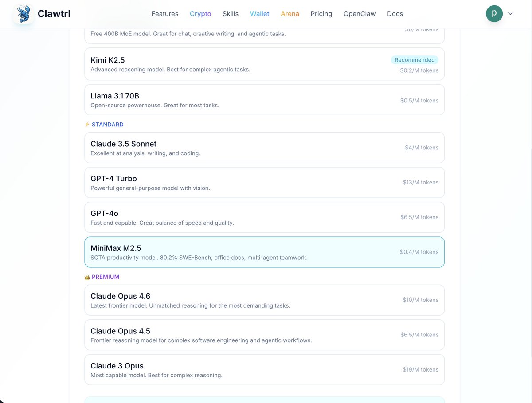Click the STANDARD section heading

pyautogui.click(x=108, y=125)
